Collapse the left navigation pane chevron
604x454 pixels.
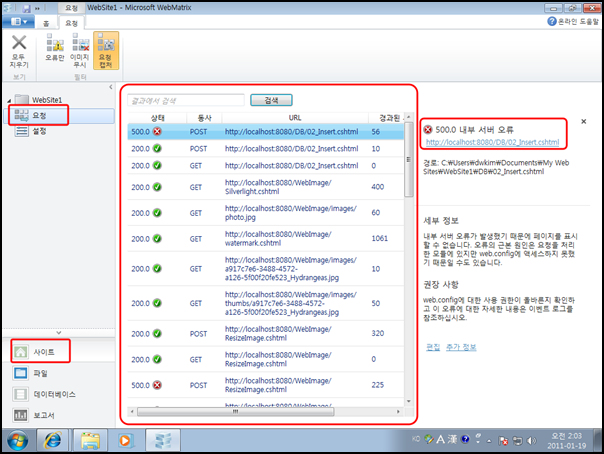coord(111,87)
